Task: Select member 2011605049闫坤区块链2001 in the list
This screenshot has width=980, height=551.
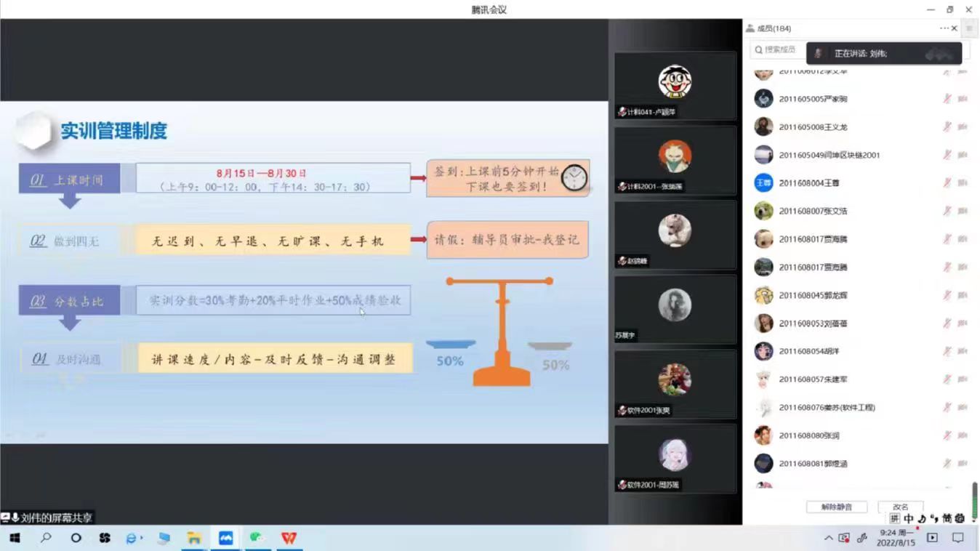Action: [829, 155]
